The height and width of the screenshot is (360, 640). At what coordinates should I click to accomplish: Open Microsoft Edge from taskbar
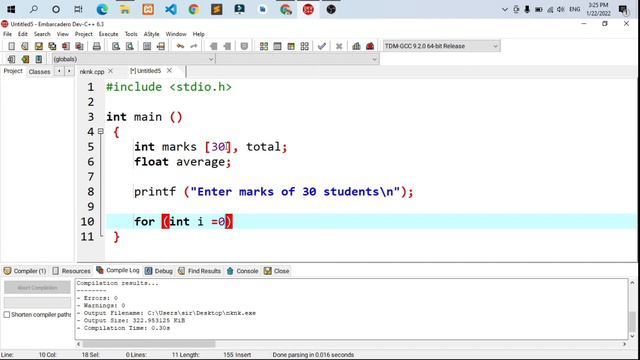pyautogui.click(x=102, y=9)
